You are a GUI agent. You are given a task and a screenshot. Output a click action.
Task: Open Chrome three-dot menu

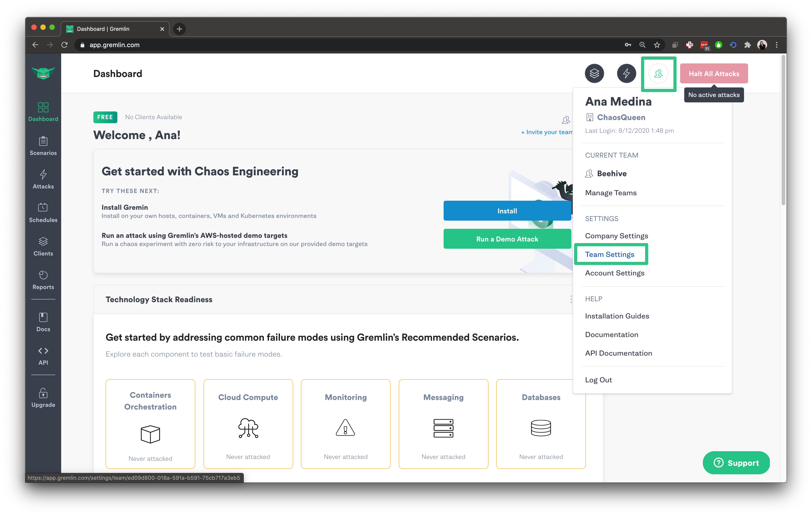[x=776, y=45]
